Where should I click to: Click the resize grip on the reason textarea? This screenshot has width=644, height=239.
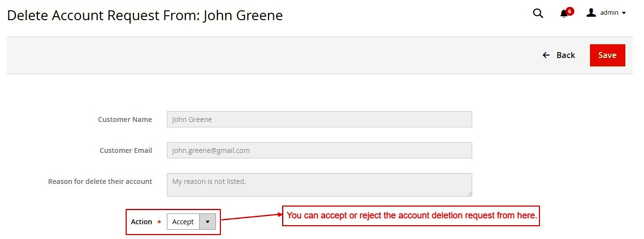click(469, 194)
